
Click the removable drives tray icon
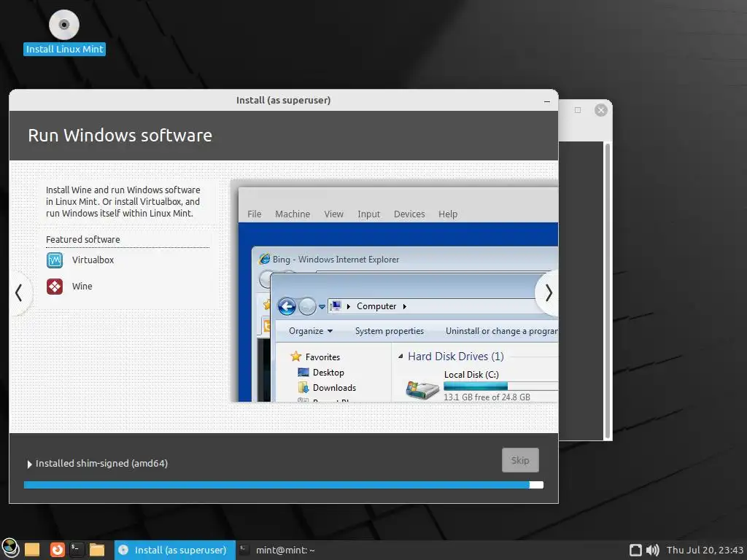pyautogui.click(x=635, y=550)
